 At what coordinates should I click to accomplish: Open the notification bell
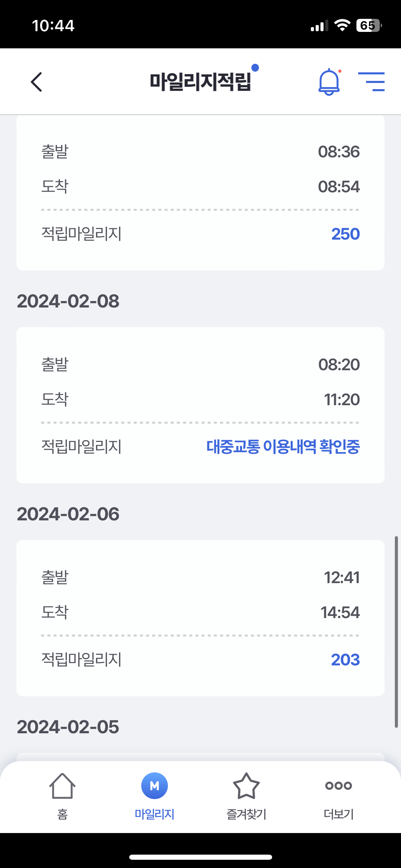point(329,82)
